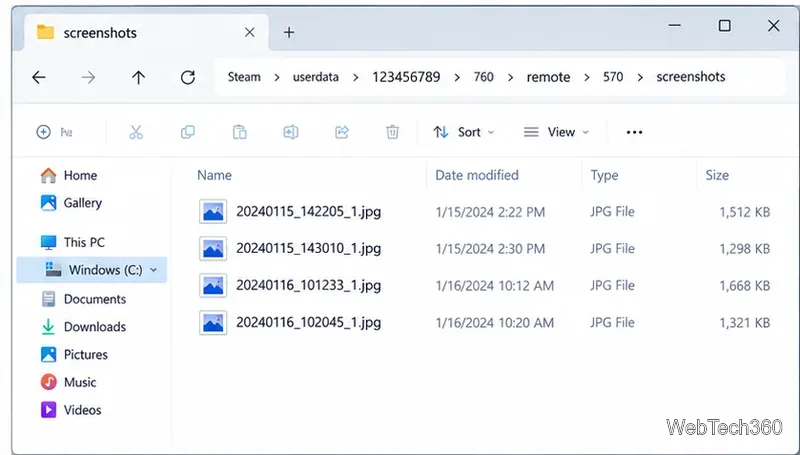
Task: Select Windows (C:) drive
Action: pos(92,270)
